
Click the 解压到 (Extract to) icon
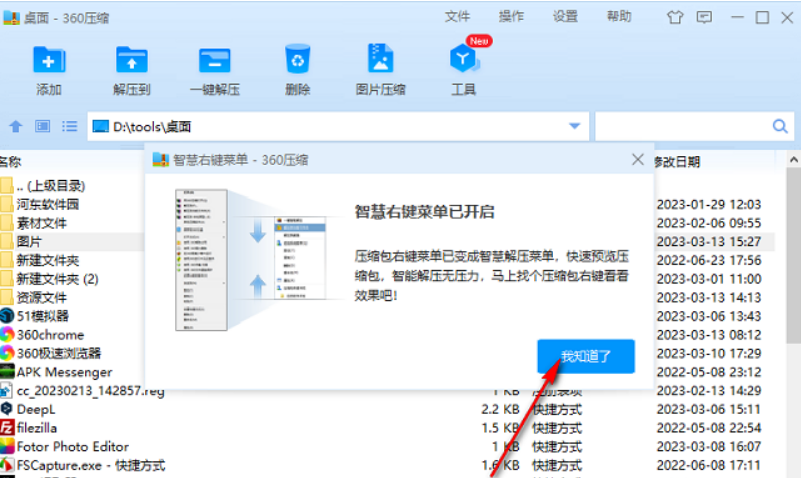[x=131, y=60]
